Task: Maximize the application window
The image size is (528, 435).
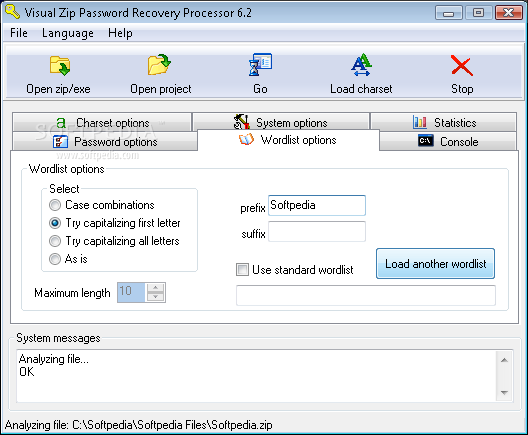Action: point(478,13)
